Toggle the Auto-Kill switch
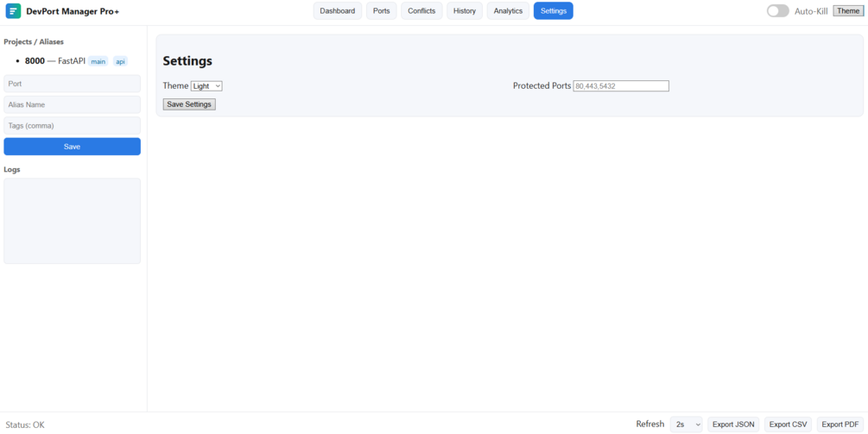868x434 pixels. [x=778, y=11]
